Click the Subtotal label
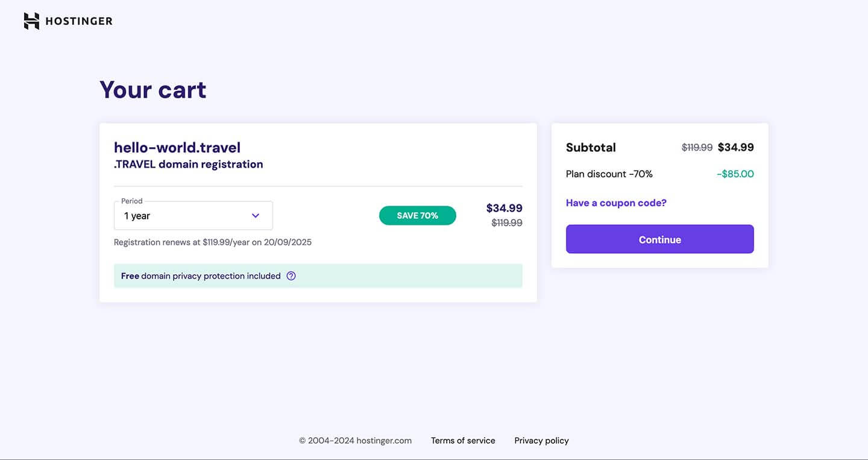Image resolution: width=868 pixels, height=460 pixels. 591,148
